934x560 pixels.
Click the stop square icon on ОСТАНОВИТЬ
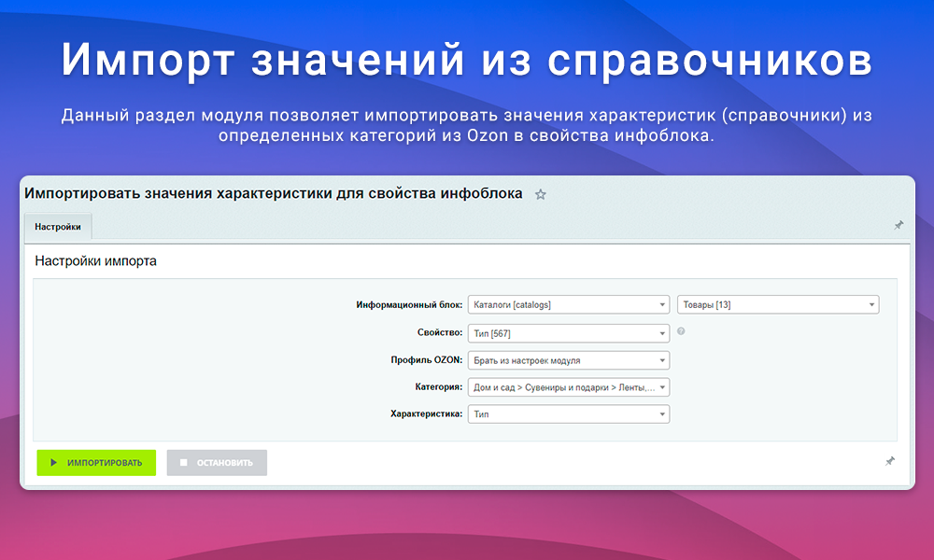(184, 462)
